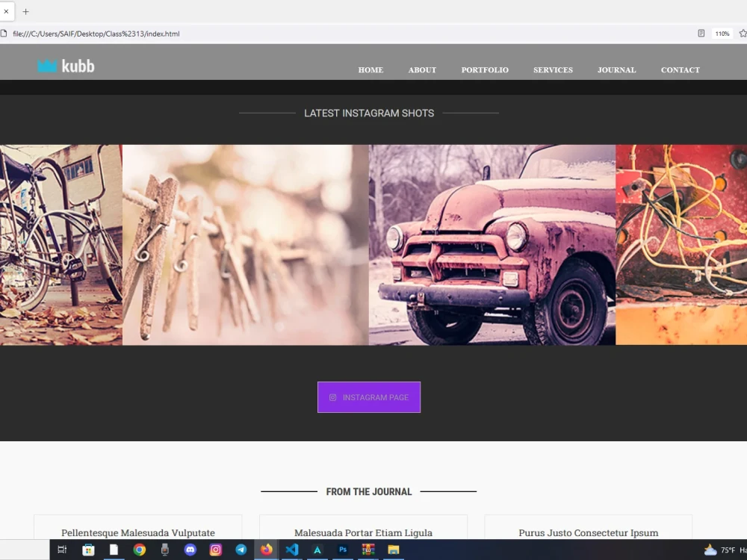Open the microphone recorder taskbar app
747x560 pixels.
coord(165,550)
